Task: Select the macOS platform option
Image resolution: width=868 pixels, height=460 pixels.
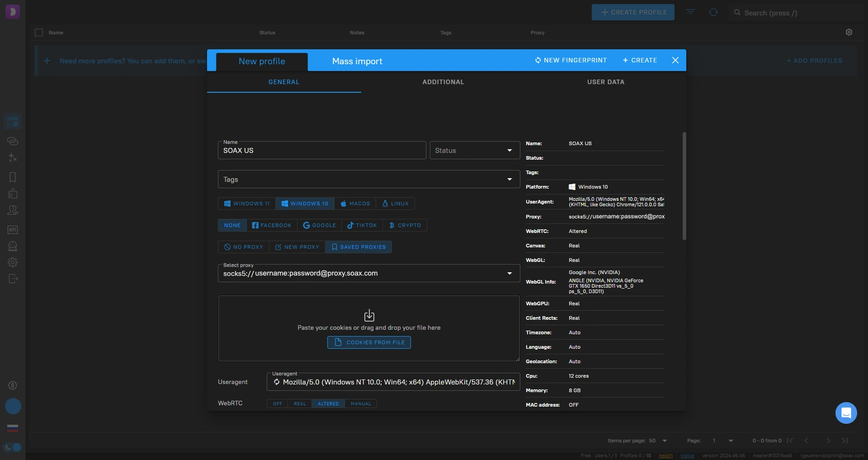Action: pyautogui.click(x=355, y=204)
